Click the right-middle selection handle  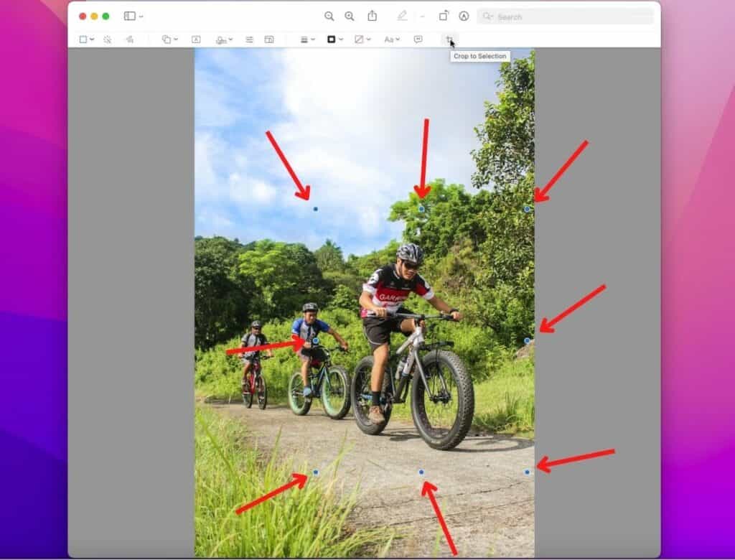click(x=527, y=341)
